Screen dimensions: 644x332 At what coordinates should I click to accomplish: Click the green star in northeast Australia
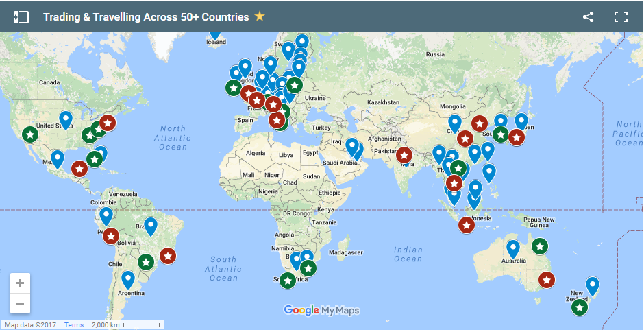click(x=540, y=246)
